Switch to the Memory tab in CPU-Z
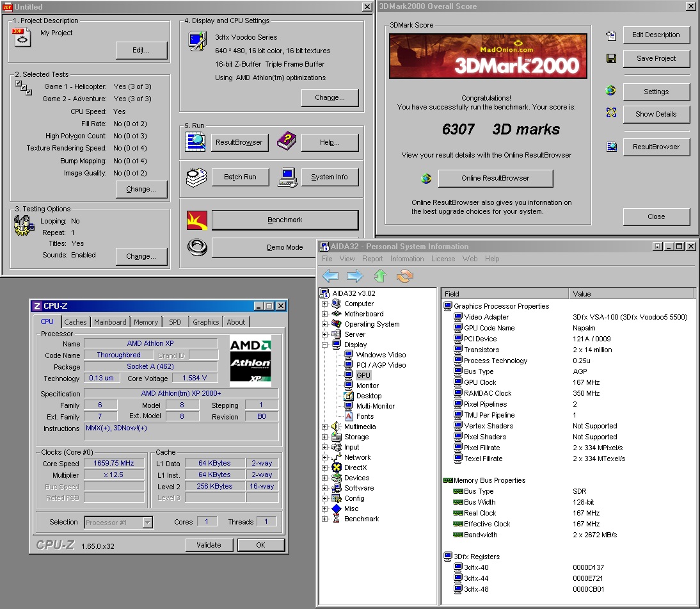The height and width of the screenshot is (609, 700). click(146, 322)
